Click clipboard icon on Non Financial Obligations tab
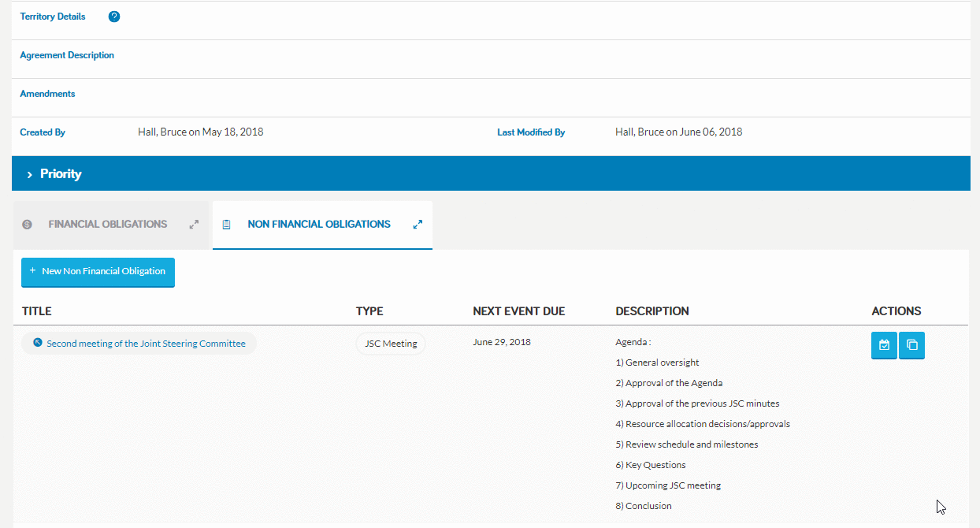980x528 pixels. (227, 225)
